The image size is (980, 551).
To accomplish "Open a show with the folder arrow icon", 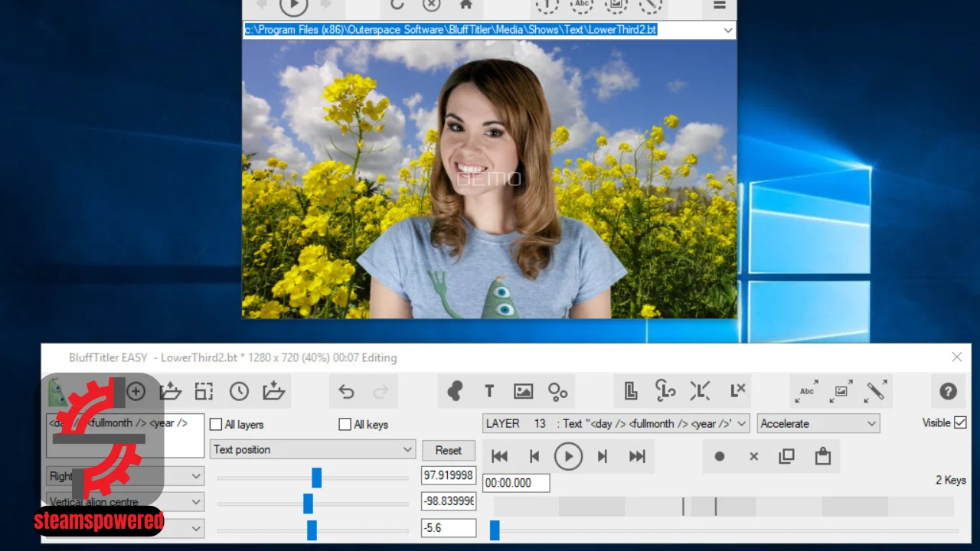I will click(170, 392).
